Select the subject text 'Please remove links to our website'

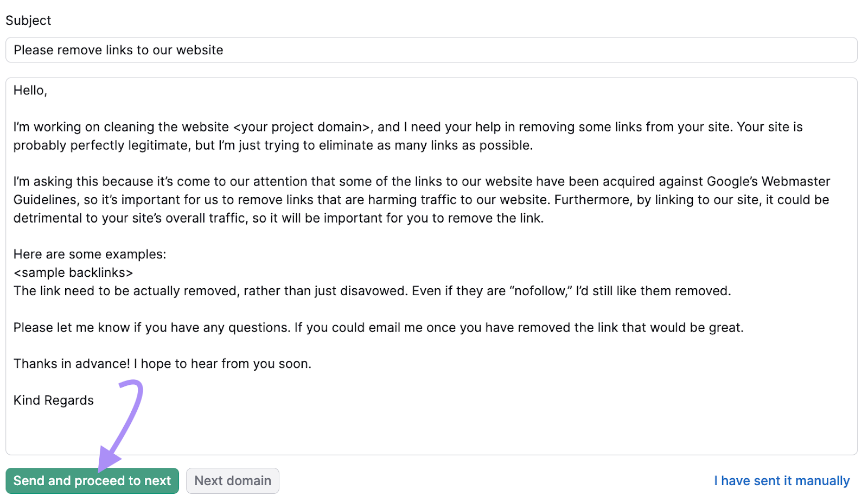coord(118,50)
